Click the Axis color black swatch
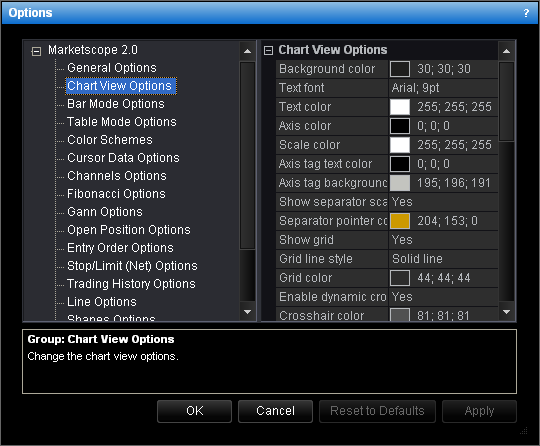 [400, 126]
